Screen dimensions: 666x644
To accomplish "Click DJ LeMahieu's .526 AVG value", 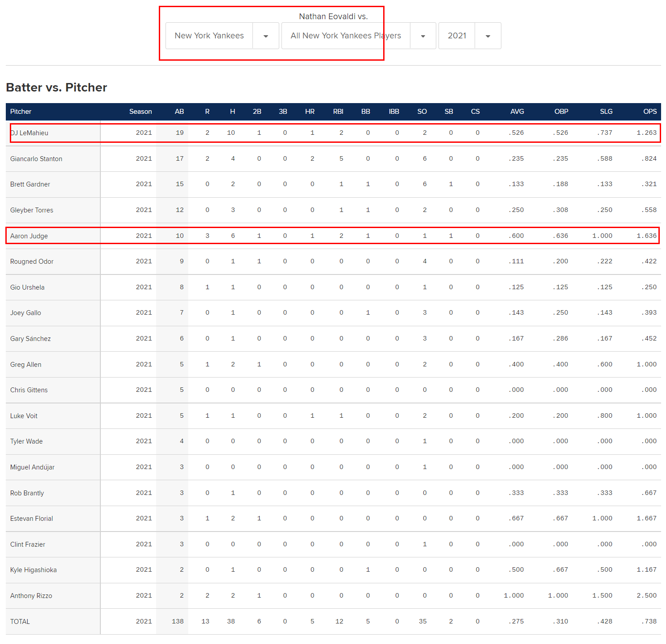I will 516,133.
